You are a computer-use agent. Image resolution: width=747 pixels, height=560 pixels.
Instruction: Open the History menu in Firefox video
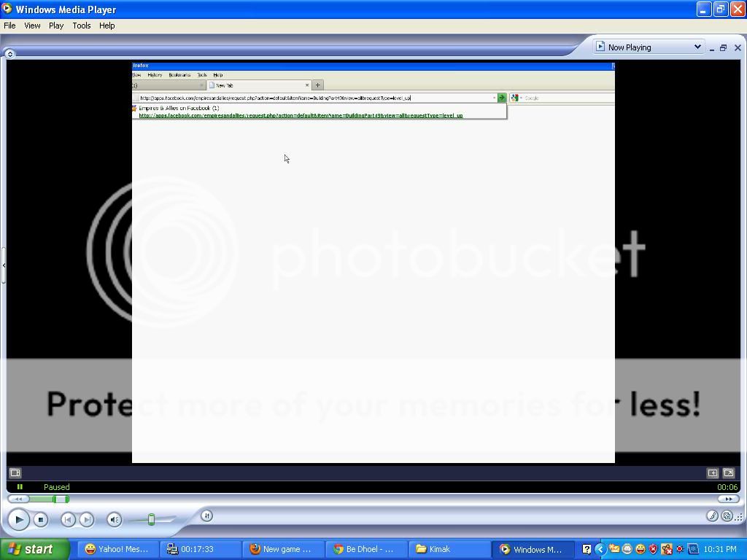[x=155, y=75]
